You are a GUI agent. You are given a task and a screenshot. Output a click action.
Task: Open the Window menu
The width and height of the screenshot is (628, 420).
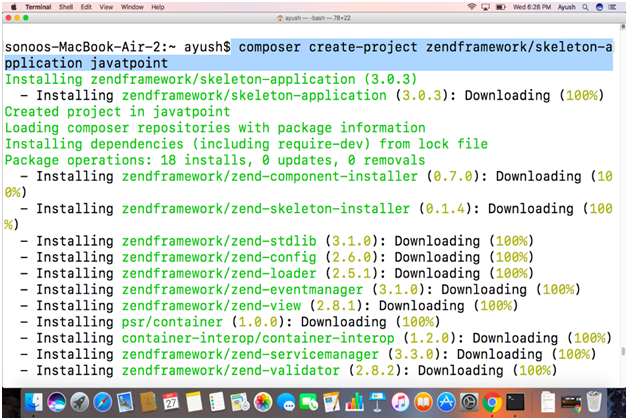(x=132, y=7)
